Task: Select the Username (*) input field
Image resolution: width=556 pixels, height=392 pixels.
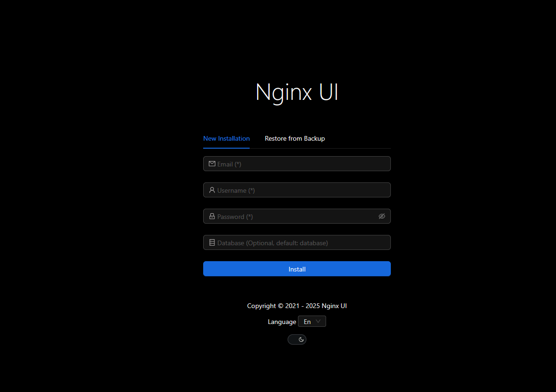Action: coord(297,190)
